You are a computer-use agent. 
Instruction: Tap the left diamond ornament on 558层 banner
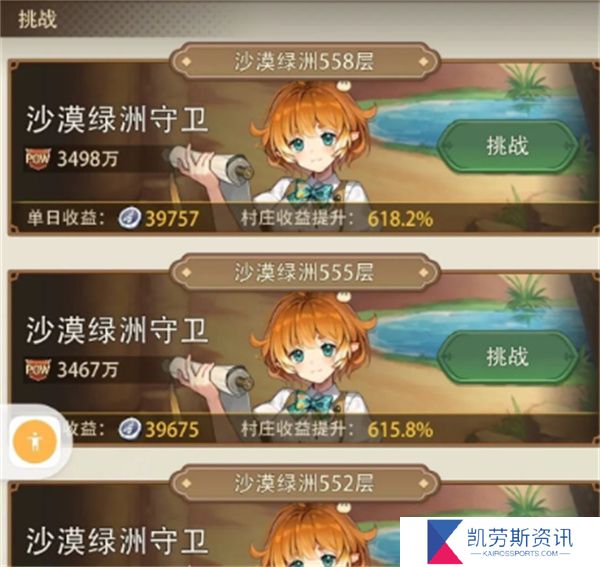click(x=187, y=62)
